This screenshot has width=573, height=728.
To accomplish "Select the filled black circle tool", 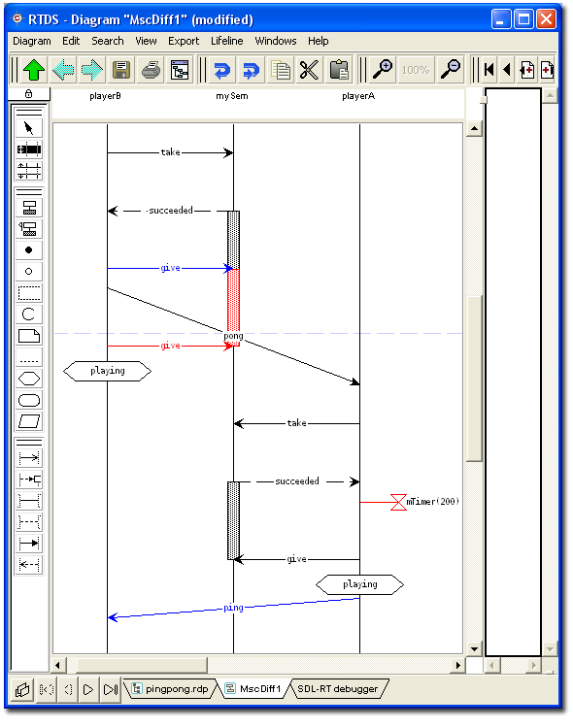I will point(29,249).
